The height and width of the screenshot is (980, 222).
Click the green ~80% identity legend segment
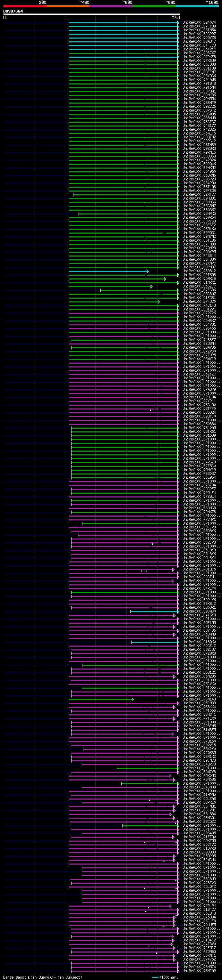pos(154,7)
